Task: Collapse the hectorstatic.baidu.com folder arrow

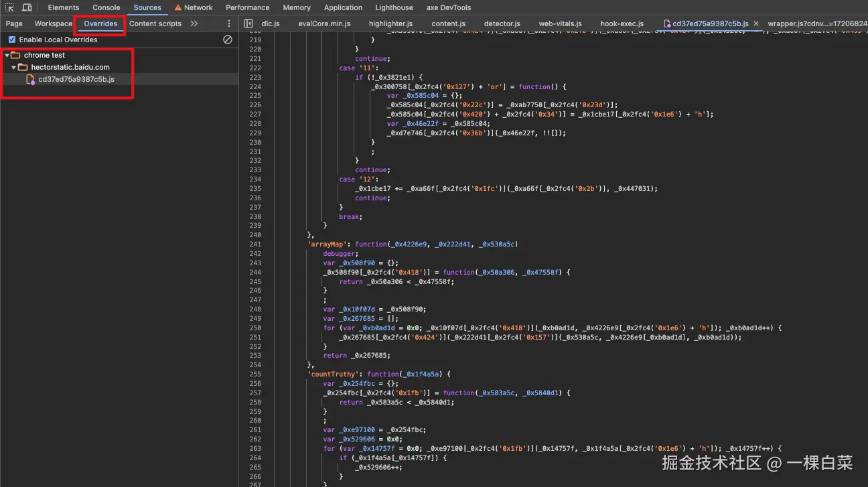Action: pos(13,67)
